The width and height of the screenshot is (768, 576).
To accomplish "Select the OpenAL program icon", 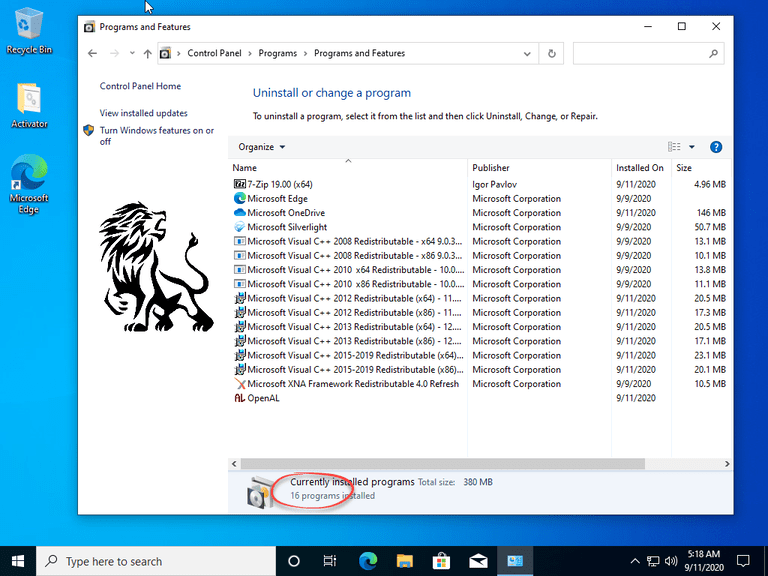I will tap(240, 398).
